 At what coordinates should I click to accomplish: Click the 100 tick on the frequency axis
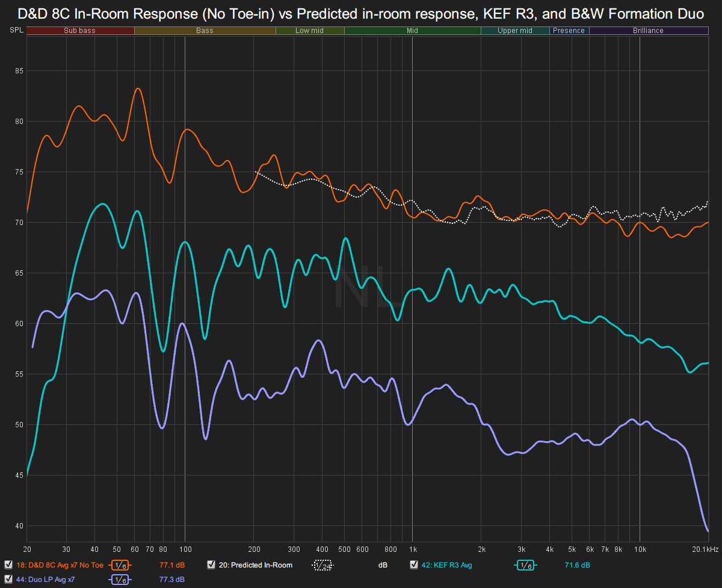185,549
